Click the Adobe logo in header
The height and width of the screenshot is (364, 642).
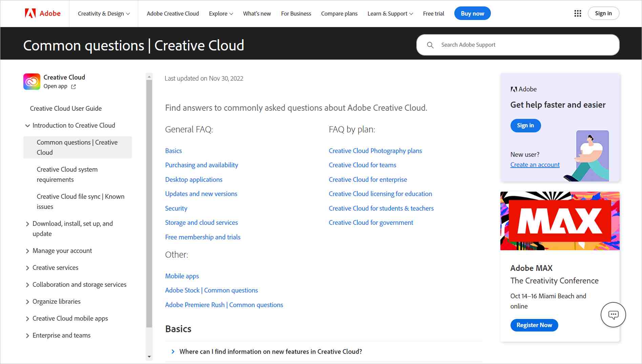(43, 14)
